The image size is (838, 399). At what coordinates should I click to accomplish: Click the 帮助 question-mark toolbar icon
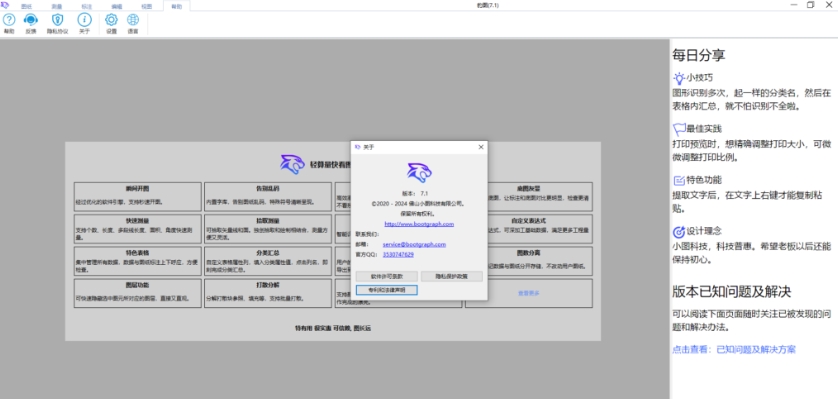click(9, 20)
